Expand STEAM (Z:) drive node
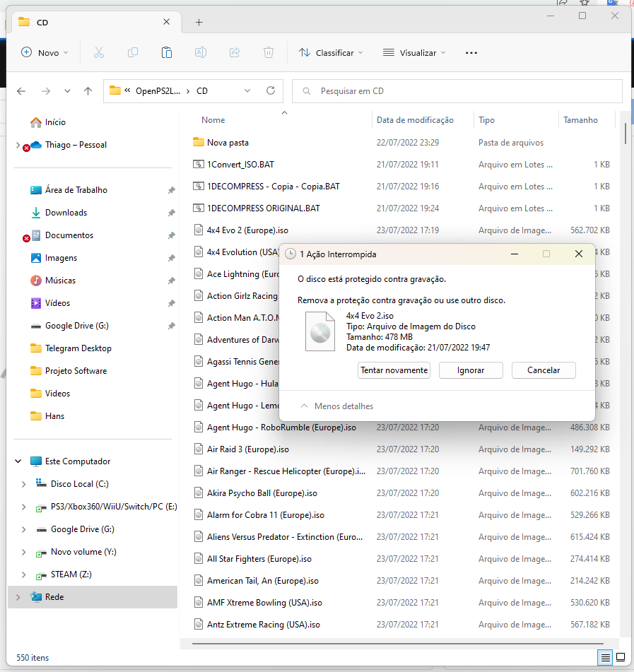This screenshot has width=634, height=672. [x=23, y=574]
